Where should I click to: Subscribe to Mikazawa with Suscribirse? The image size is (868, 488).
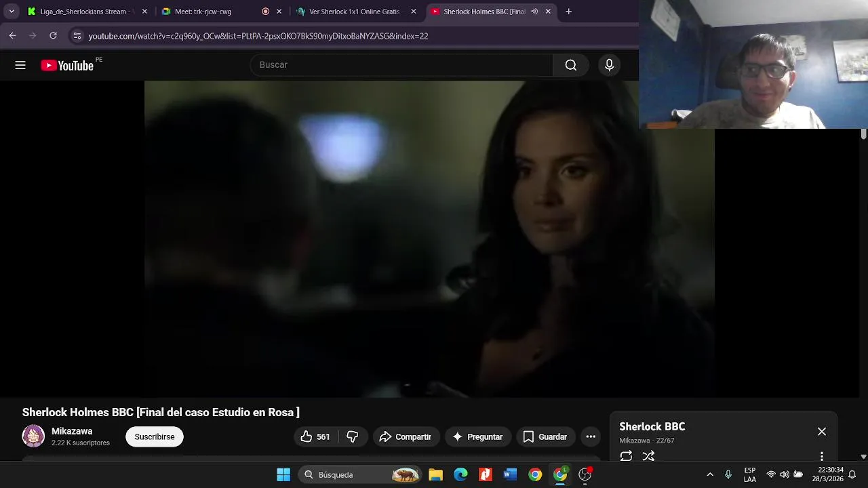[155, 437]
